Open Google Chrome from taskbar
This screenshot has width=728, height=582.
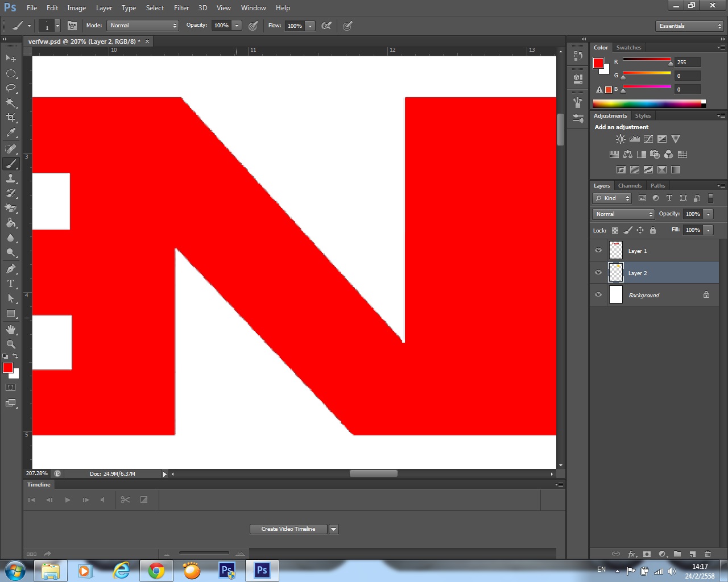tap(156, 571)
